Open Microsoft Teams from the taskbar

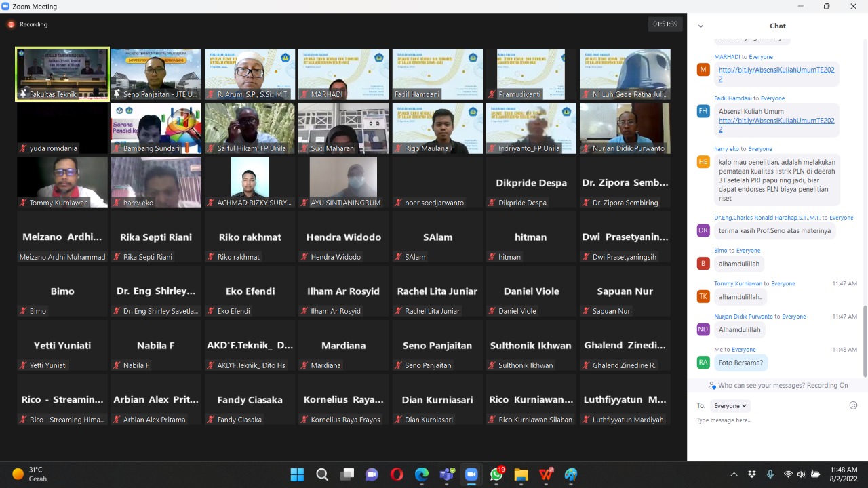[x=446, y=474]
